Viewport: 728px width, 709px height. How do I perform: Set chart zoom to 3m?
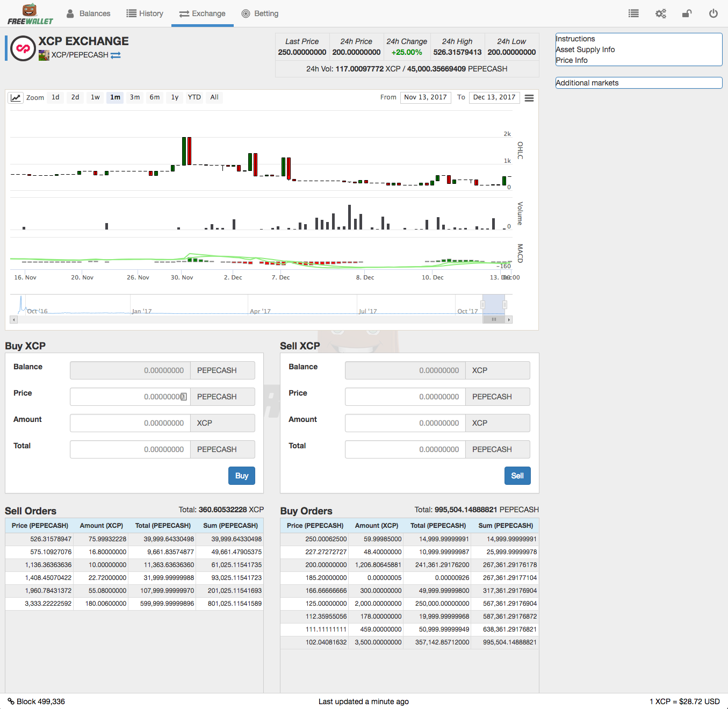pos(135,97)
